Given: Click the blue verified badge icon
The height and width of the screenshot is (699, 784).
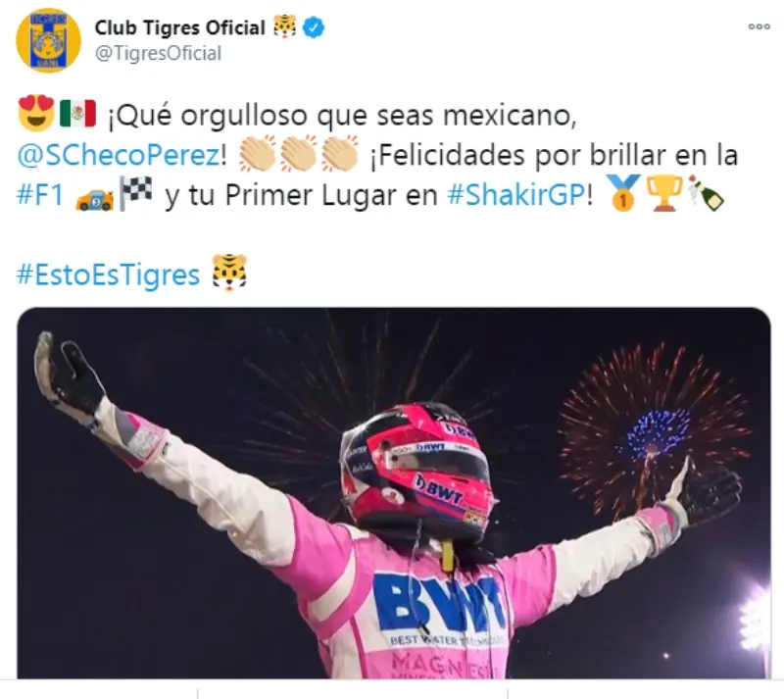Looking at the screenshot, I should [x=314, y=27].
